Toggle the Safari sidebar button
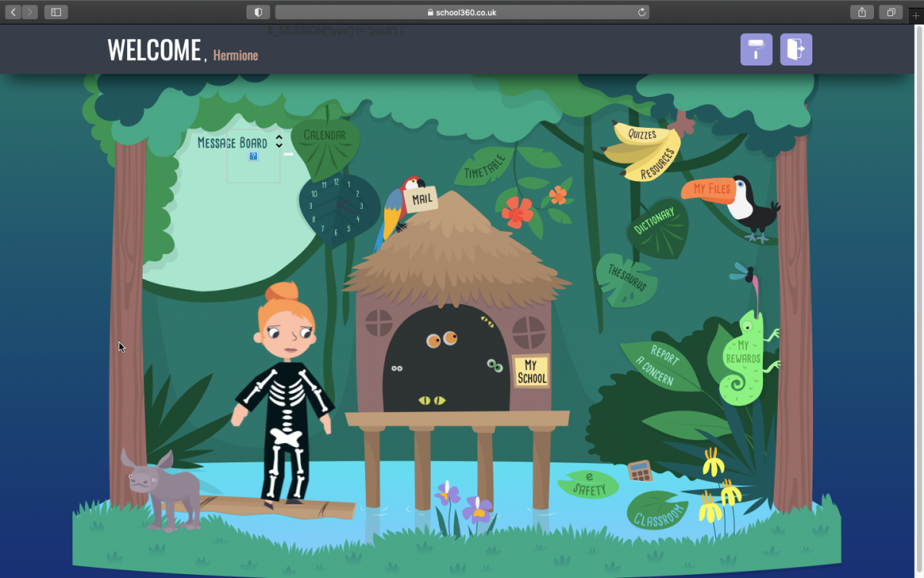Screen dimensions: 924x578 coord(56,12)
